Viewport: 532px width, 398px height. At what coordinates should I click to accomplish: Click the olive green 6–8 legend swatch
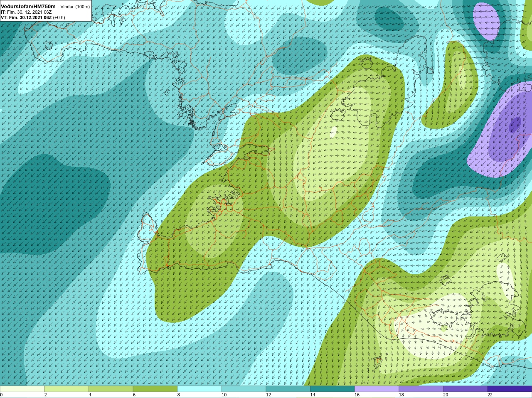155,389
